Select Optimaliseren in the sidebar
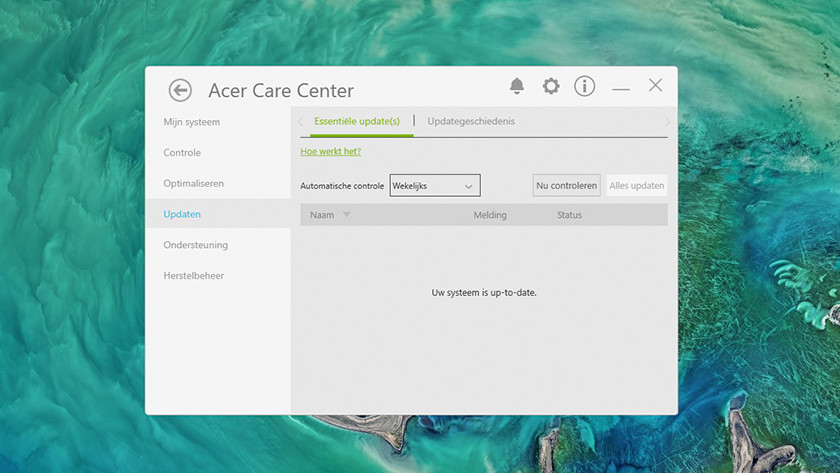This screenshot has height=473, width=840. [x=194, y=184]
